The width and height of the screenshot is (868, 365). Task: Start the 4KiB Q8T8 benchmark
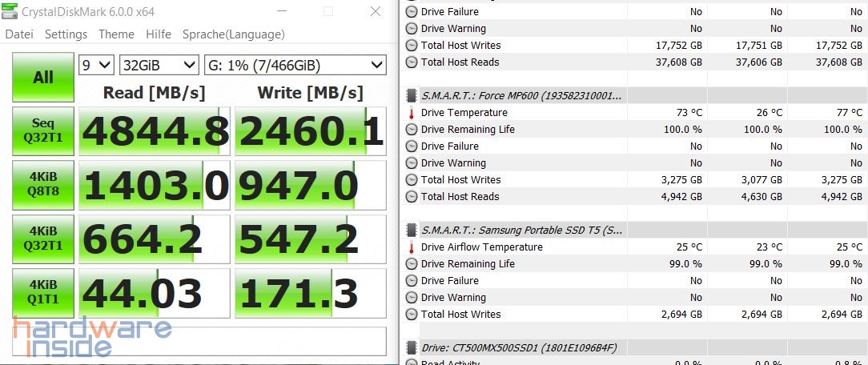point(43,186)
